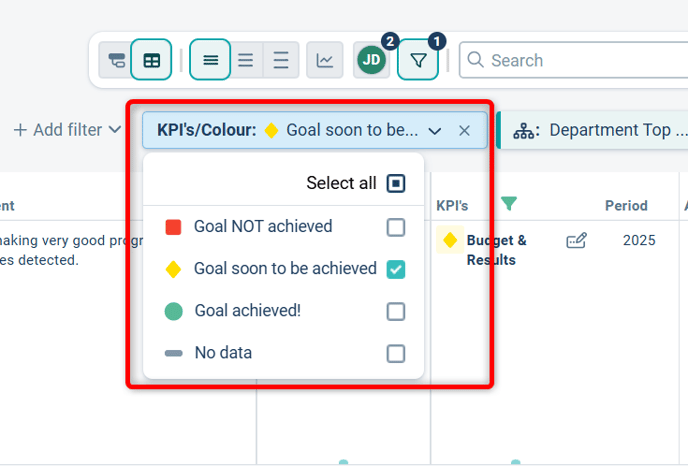Uncheck the Goal soon to be achieved checkbox
This screenshot has height=466, width=688.
[396, 269]
